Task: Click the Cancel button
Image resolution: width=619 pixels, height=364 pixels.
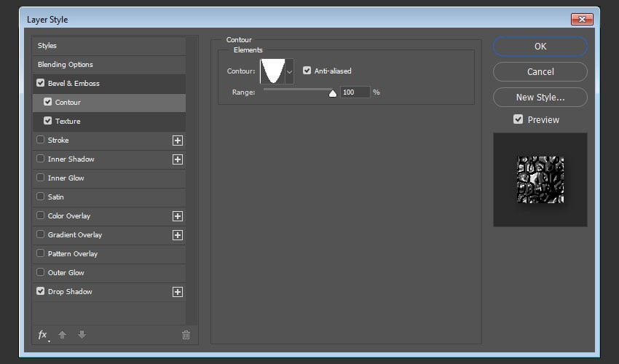Action: coord(540,71)
